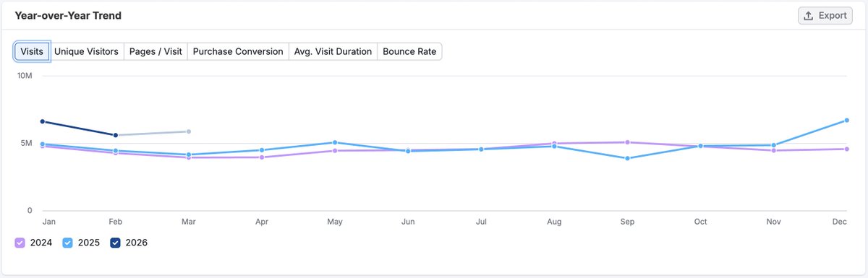Click the 2025 December data point
Screen dimensions: 868x278
847,120
